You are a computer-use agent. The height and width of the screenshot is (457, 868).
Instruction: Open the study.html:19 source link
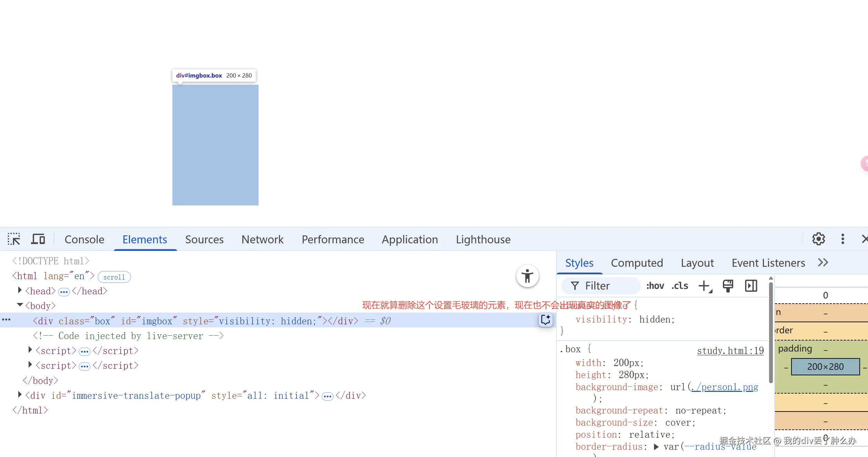[x=730, y=351]
